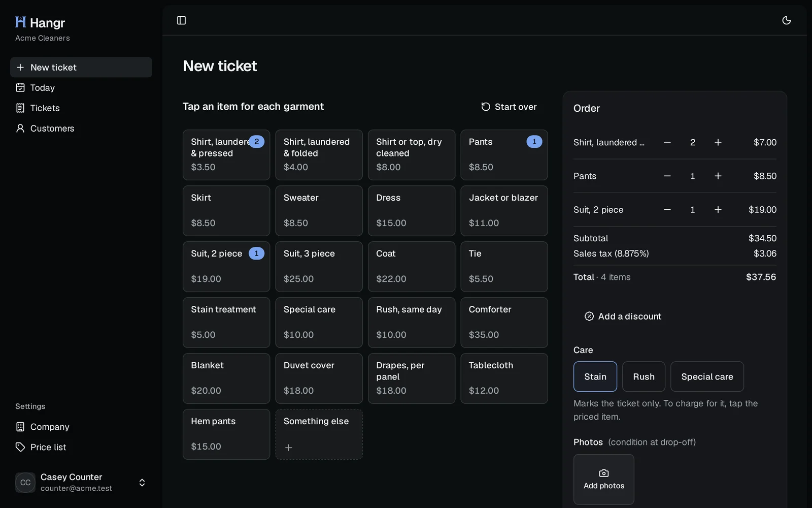Image resolution: width=812 pixels, height=508 pixels.
Task: Add a Tie garment
Action: point(504,267)
